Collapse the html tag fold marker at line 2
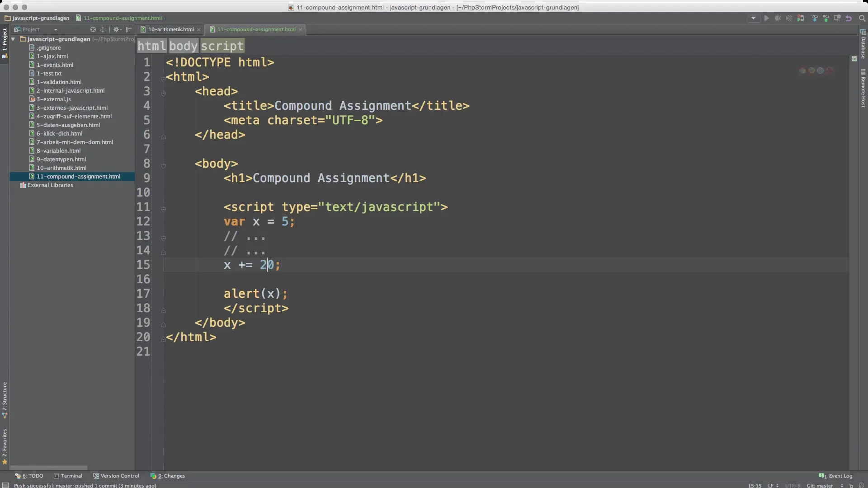The image size is (868, 488). tap(163, 79)
